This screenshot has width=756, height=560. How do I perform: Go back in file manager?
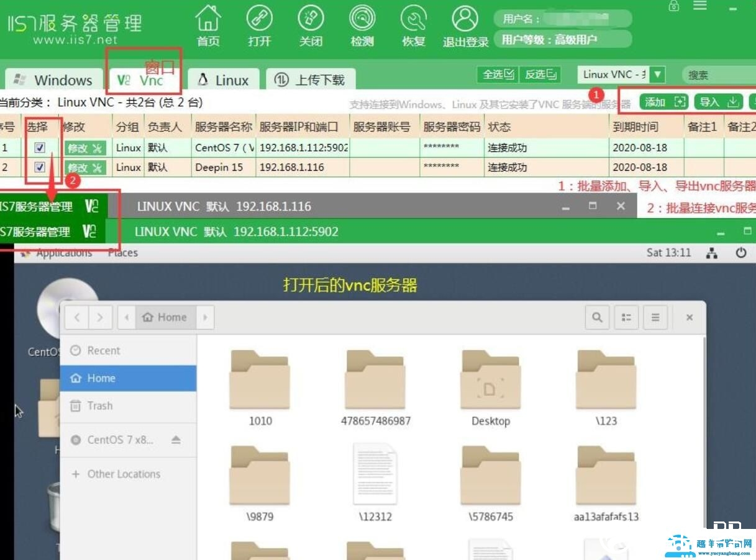click(x=77, y=317)
